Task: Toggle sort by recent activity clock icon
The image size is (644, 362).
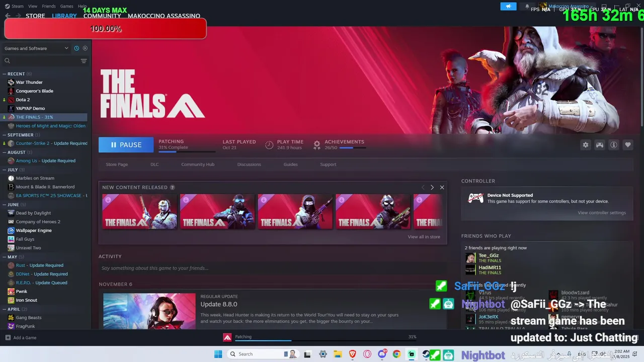Action: point(76,48)
